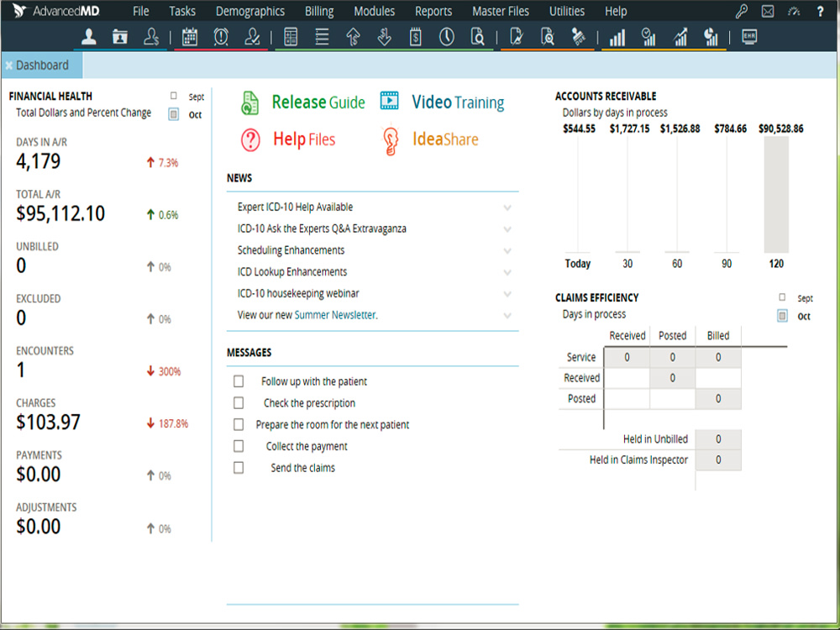Click the person with checkmark icon
The height and width of the screenshot is (630, 840).
pyautogui.click(x=252, y=37)
